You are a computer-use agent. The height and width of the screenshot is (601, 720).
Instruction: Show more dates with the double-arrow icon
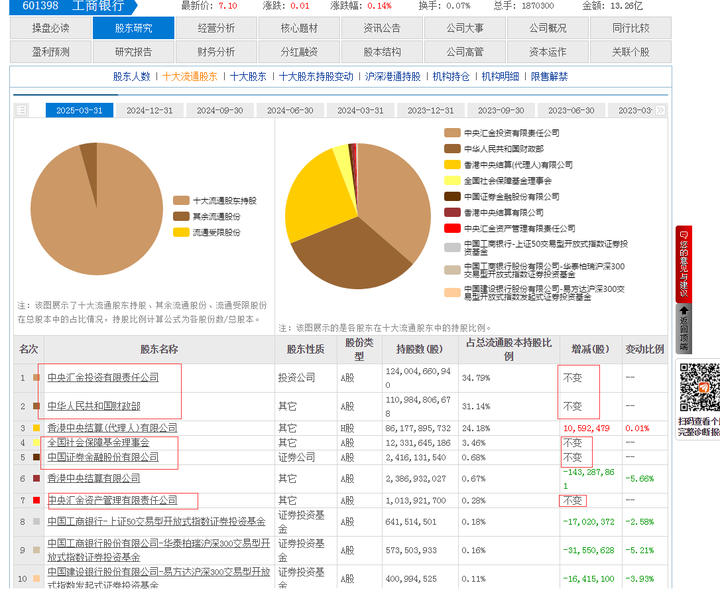point(660,110)
